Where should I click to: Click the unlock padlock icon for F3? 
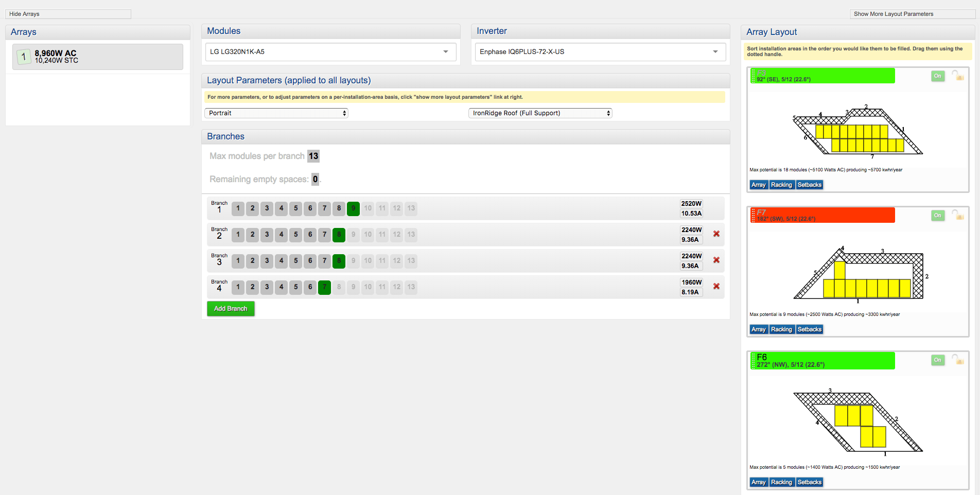point(957,76)
